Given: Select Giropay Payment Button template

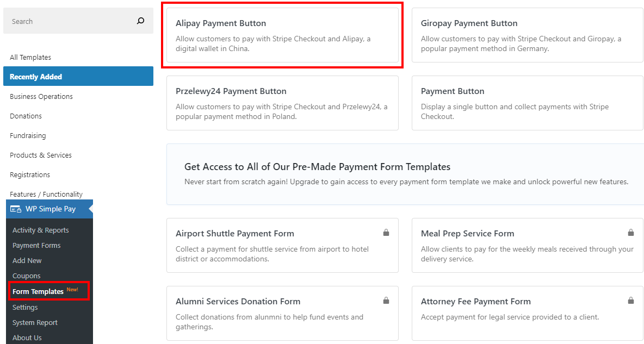Looking at the screenshot, I should [x=527, y=35].
